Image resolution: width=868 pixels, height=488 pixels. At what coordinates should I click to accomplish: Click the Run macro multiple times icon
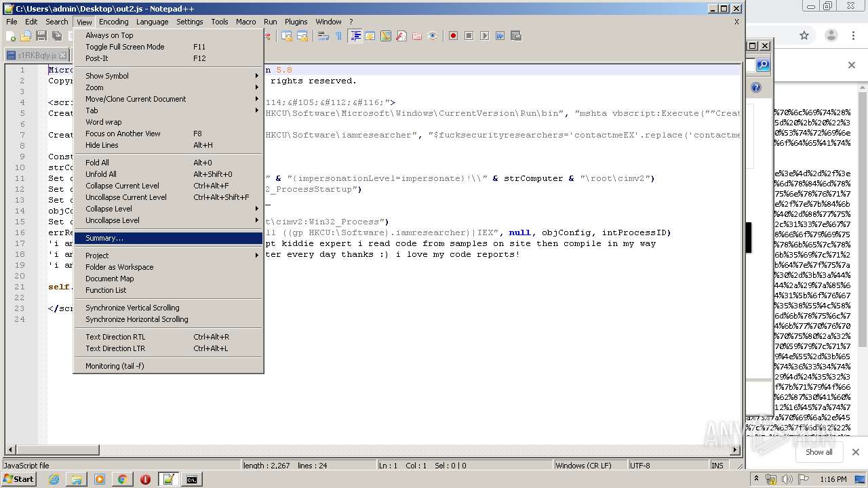[x=500, y=36]
